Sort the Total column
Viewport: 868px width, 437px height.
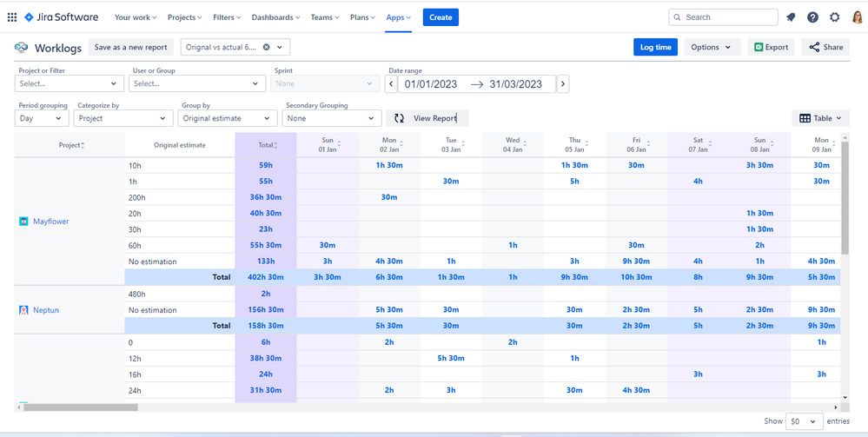[x=266, y=145]
